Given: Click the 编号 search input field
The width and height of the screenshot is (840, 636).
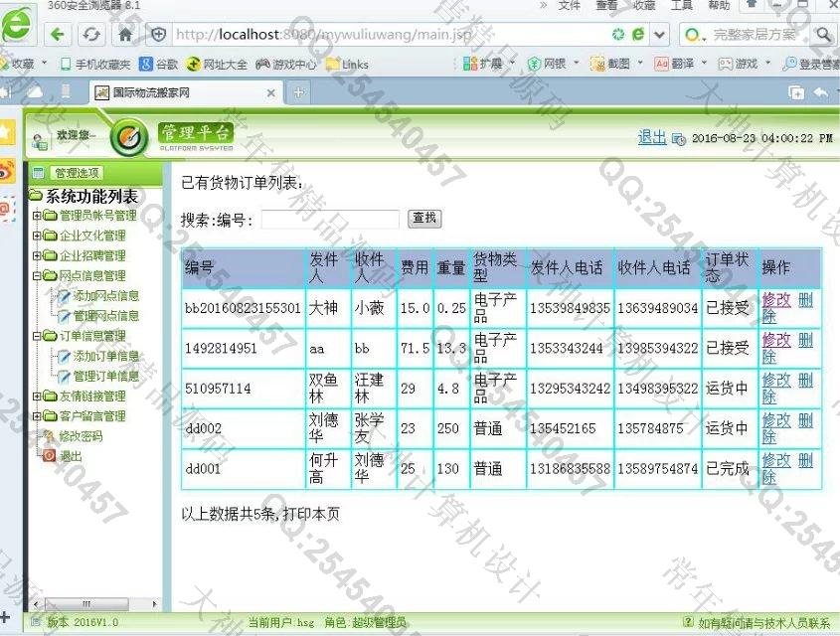Looking at the screenshot, I should tap(330, 219).
